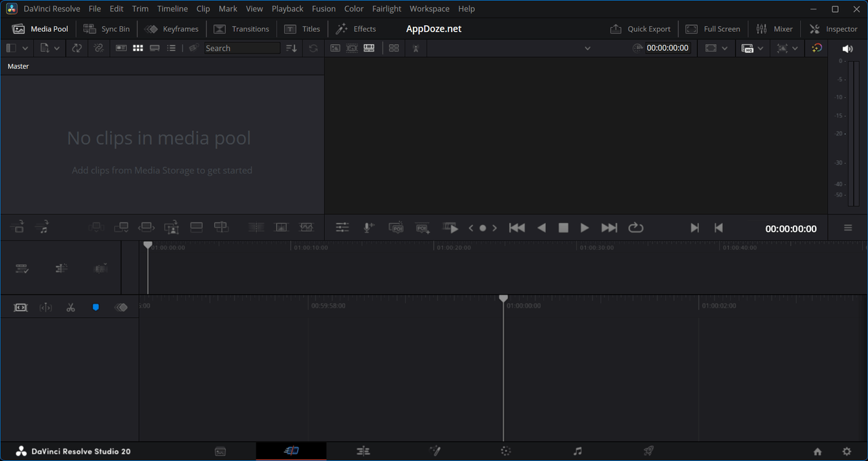Screen dimensions: 868x461
Task: Expand the import media dropdown arrow
Action: tap(57, 48)
